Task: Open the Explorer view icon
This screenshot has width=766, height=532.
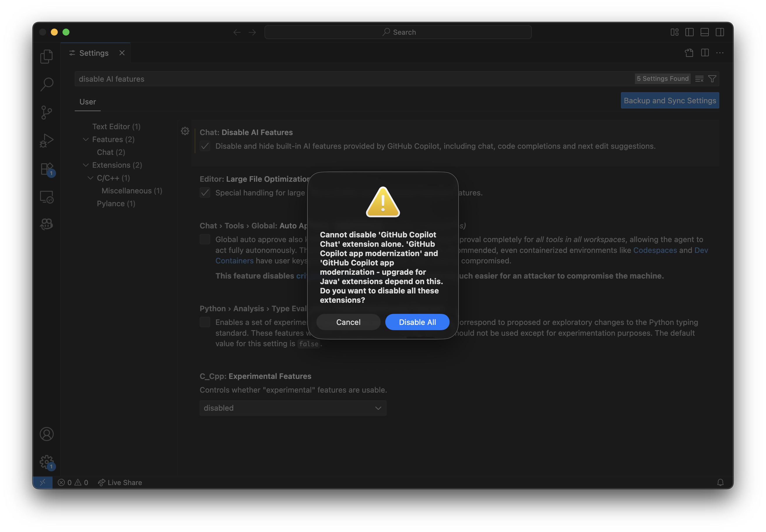Action: point(46,56)
